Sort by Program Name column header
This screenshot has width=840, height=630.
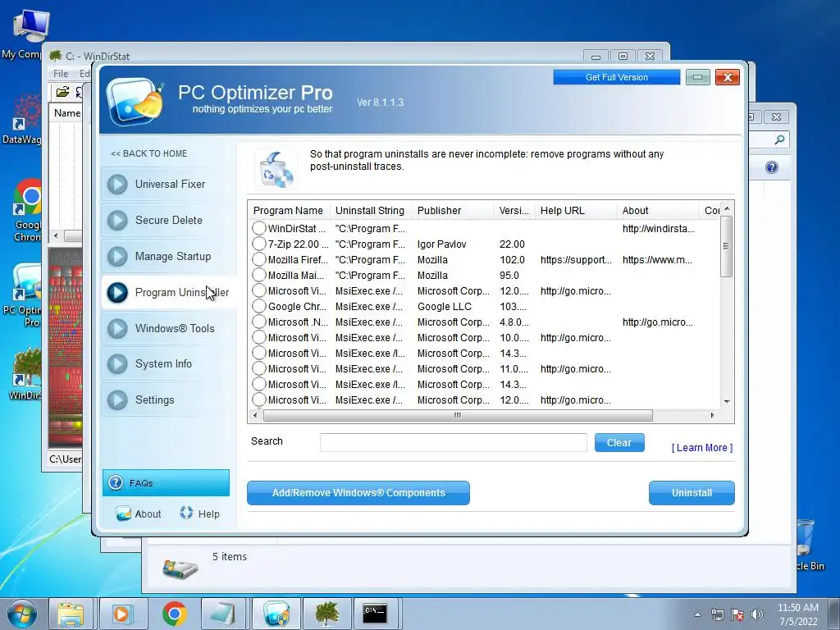(x=289, y=211)
